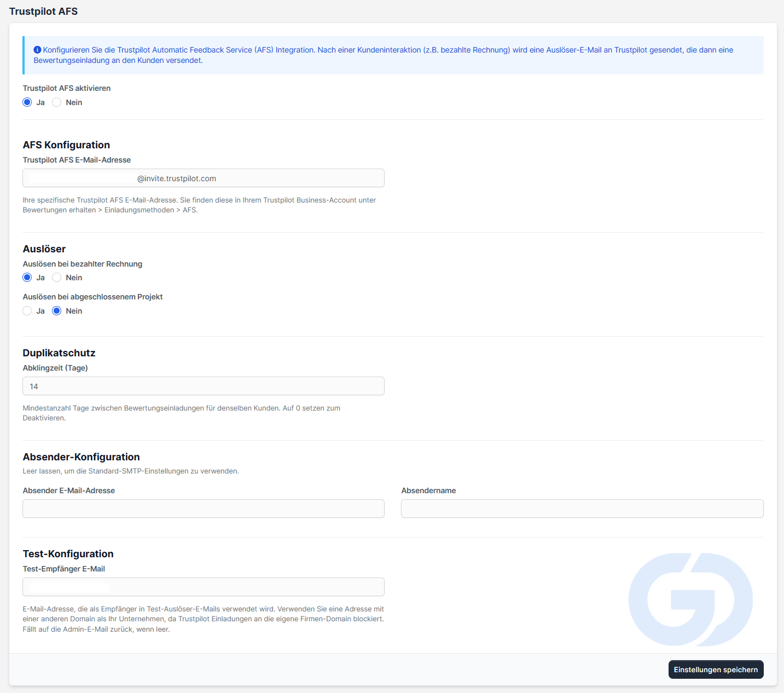Click the 'Leer lassen, um die Standard-SMTP-Einstellungen' hint
Viewport: 784px width, 693px height.
[131, 471]
